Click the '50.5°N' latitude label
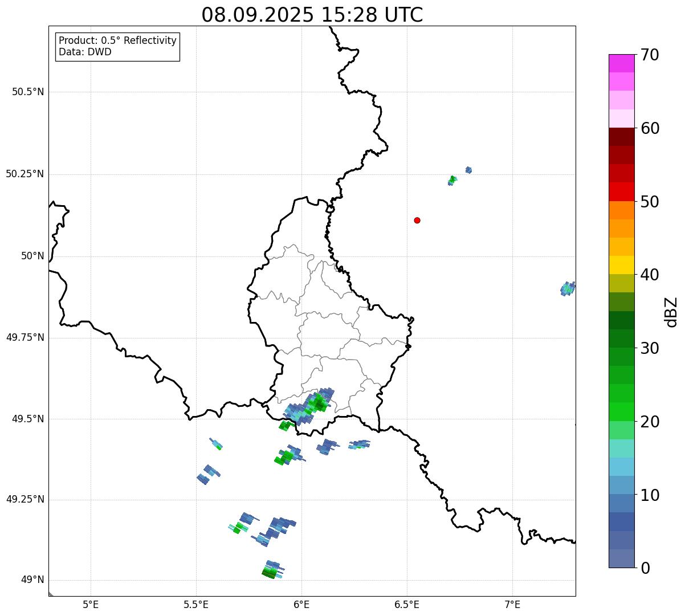 coord(28,92)
